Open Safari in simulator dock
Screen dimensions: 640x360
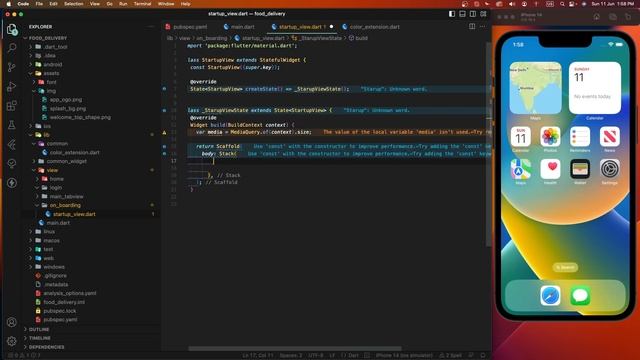(x=550, y=296)
